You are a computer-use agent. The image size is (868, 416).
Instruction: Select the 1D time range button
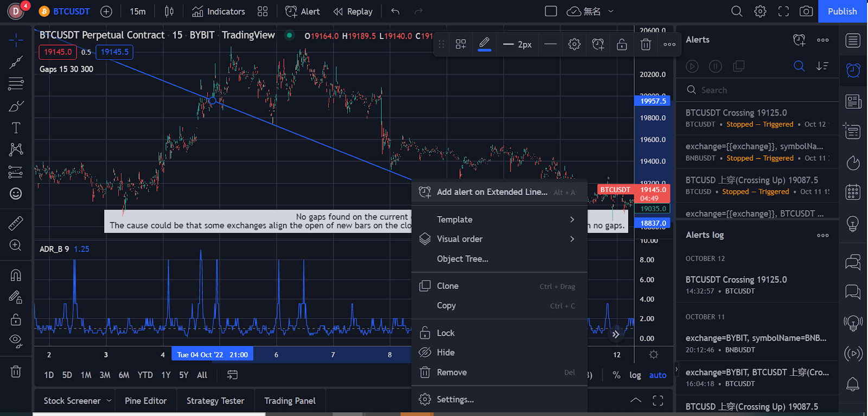click(49, 375)
